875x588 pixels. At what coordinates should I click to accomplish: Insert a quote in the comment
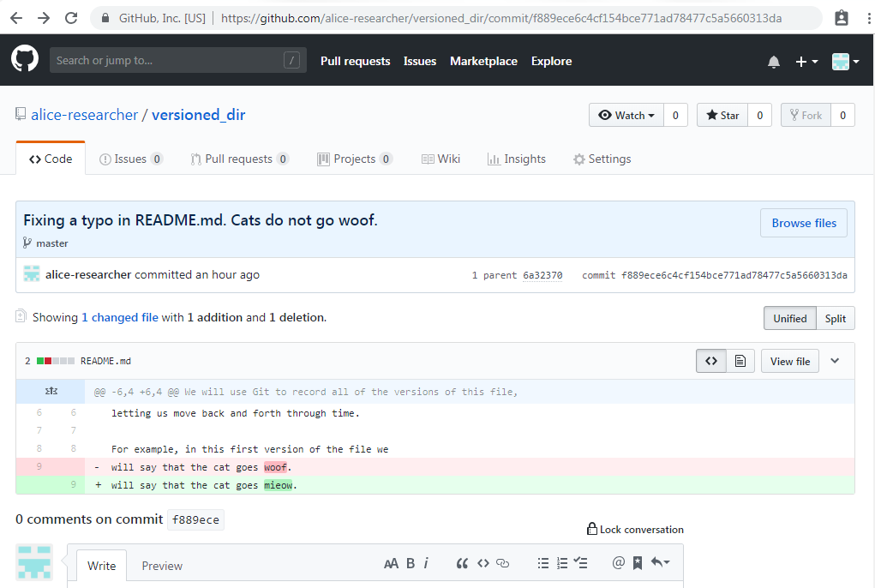coord(462,563)
